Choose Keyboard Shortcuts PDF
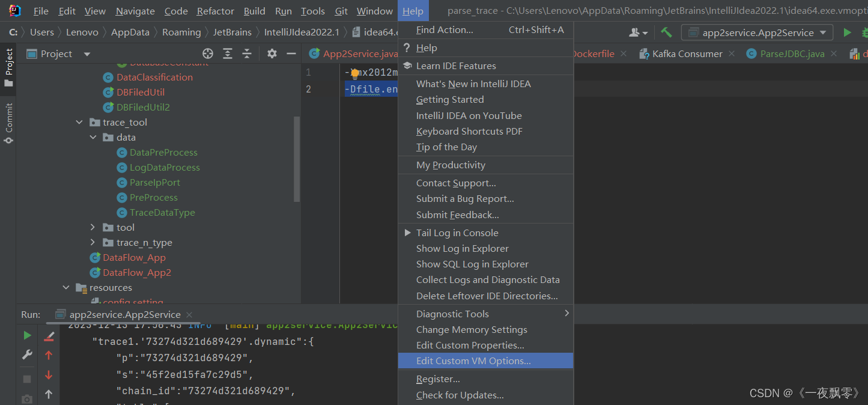The height and width of the screenshot is (405, 868). pyautogui.click(x=485, y=131)
